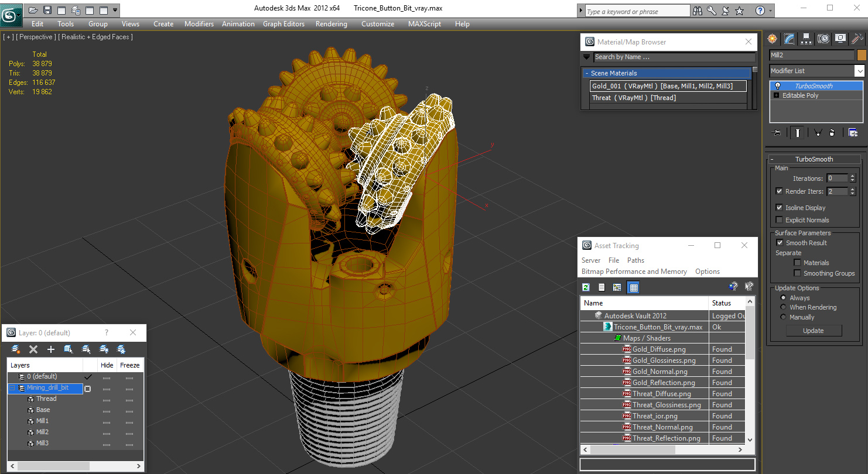Viewport: 868px width, 474px height.
Task: Open the Modify command panel tab
Action: tap(790, 39)
